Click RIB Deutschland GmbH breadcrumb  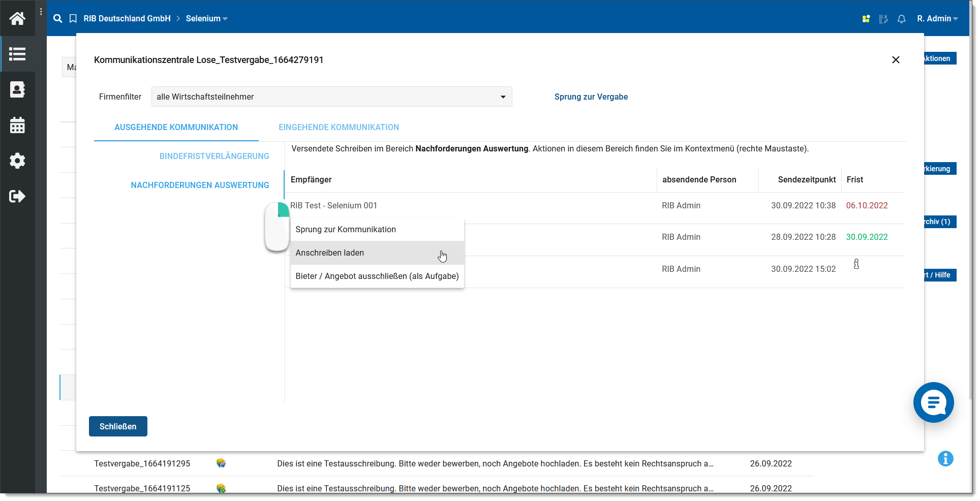point(127,19)
